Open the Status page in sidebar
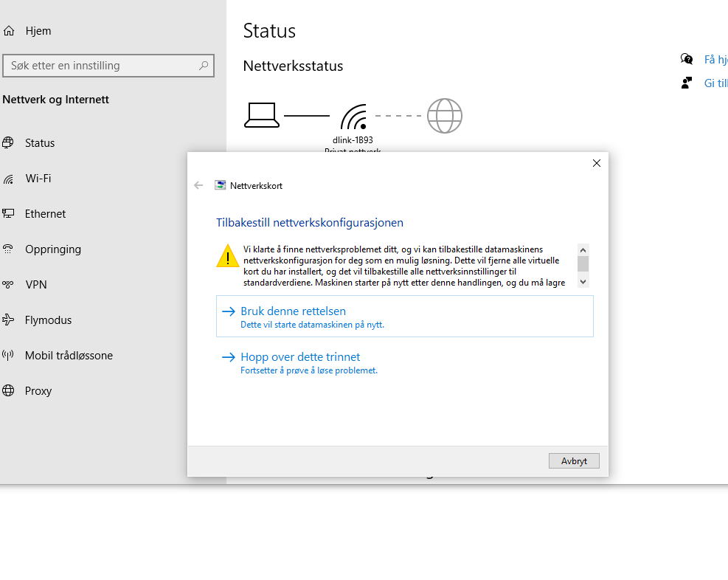The width and height of the screenshot is (728, 580). click(40, 143)
